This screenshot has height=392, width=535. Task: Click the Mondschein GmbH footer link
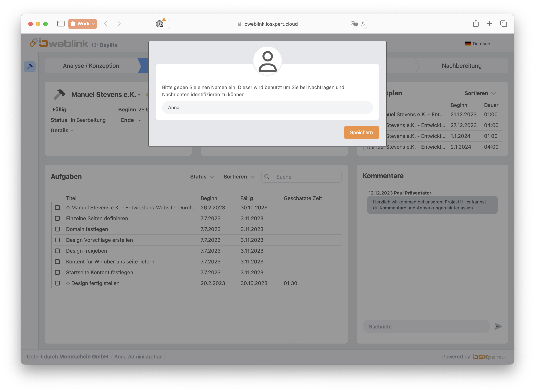[x=83, y=357]
